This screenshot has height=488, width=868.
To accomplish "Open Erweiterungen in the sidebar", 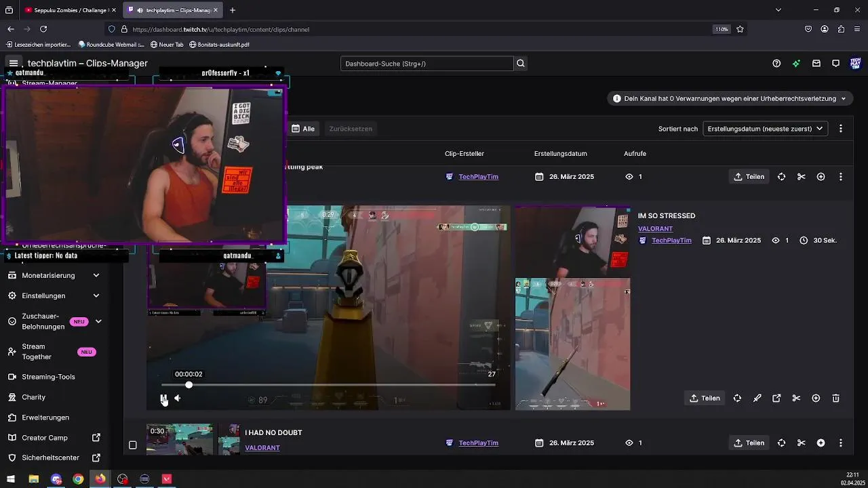I will click(45, 418).
